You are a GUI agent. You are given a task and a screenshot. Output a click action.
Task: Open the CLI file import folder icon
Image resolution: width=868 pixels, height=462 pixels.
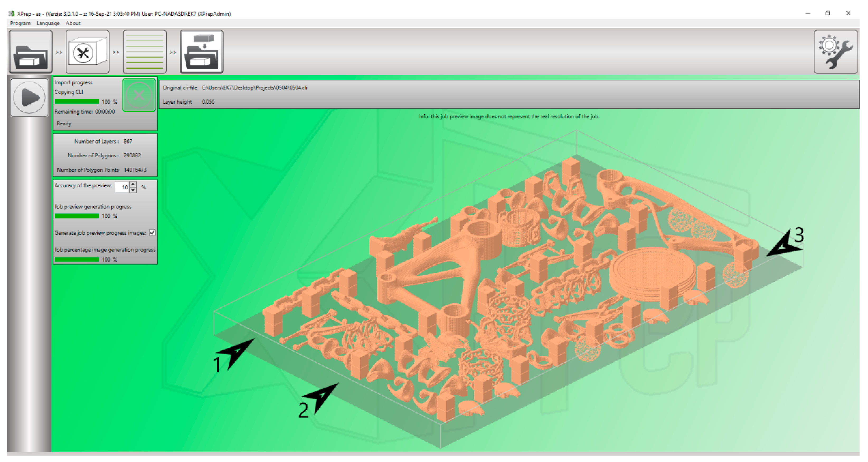coord(31,51)
